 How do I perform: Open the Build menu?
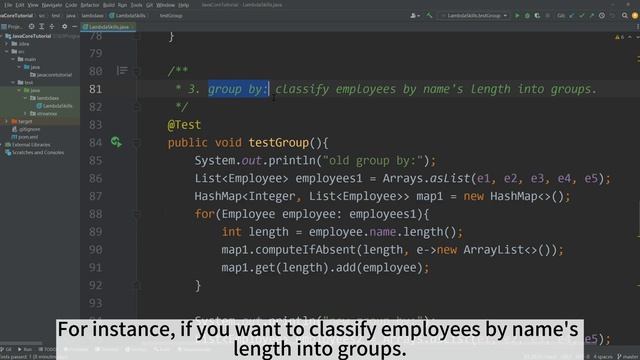tap(109, 5)
